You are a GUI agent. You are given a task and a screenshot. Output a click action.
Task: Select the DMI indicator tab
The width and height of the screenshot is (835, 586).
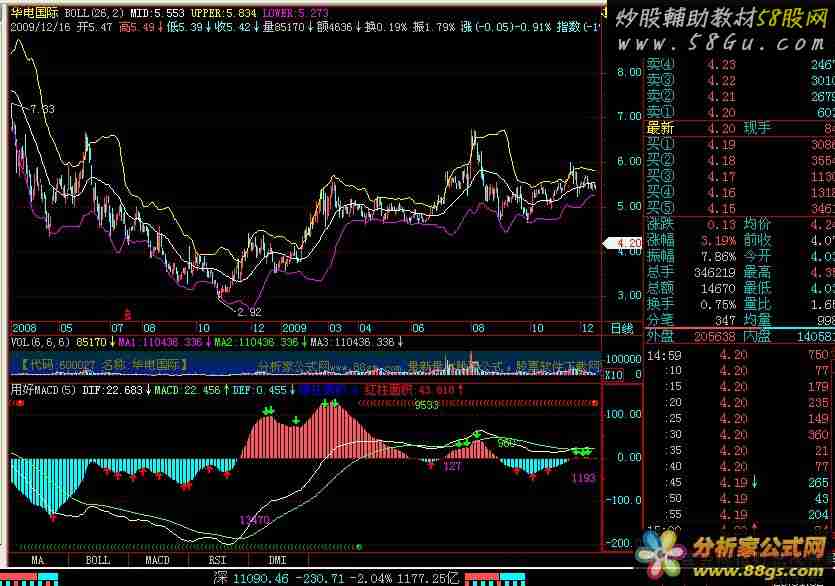[277, 560]
